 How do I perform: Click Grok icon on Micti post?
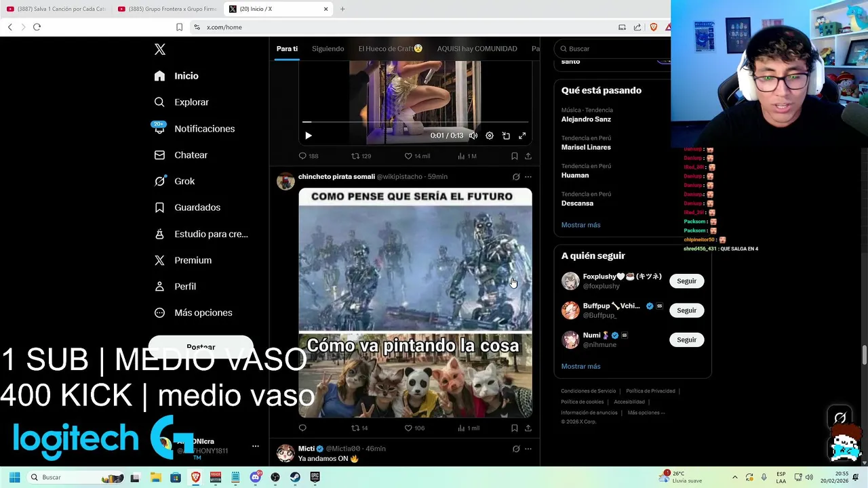point(516,449)
